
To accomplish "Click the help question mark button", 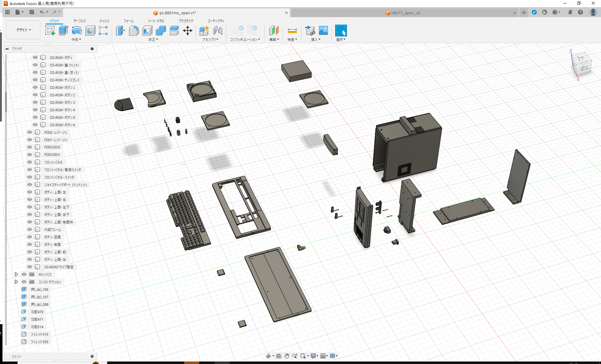I will (x=580, y=12).
